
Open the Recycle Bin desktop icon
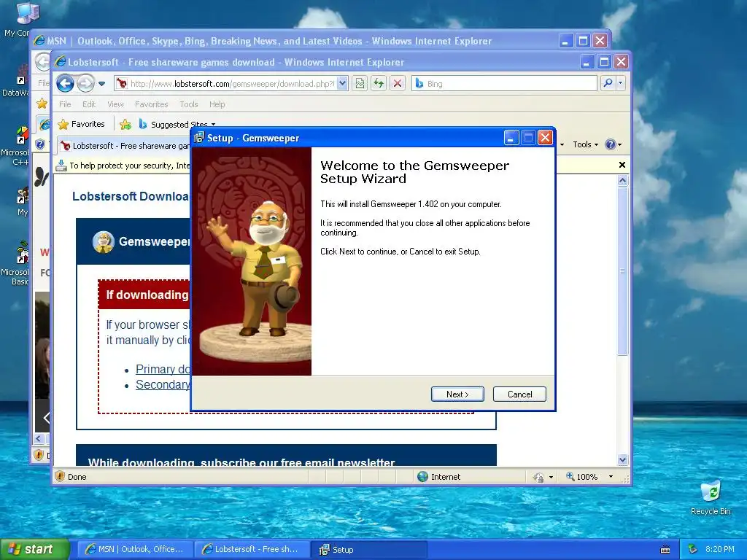(x=711, y=497)
